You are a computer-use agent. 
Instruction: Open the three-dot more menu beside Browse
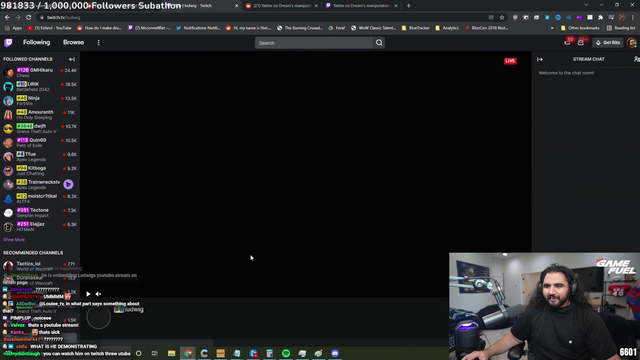pyautogui.click(x=98, y=42)
